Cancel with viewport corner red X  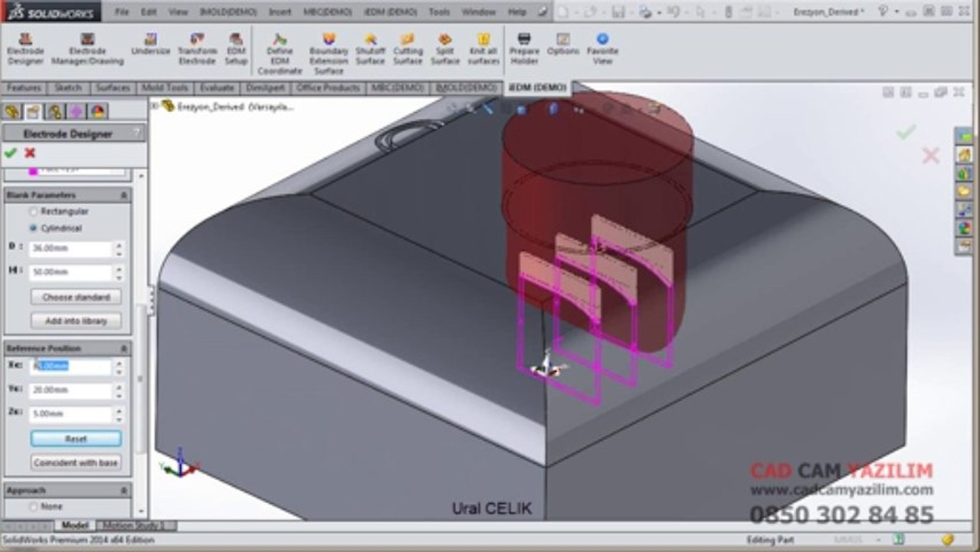[x=930, y=156]
